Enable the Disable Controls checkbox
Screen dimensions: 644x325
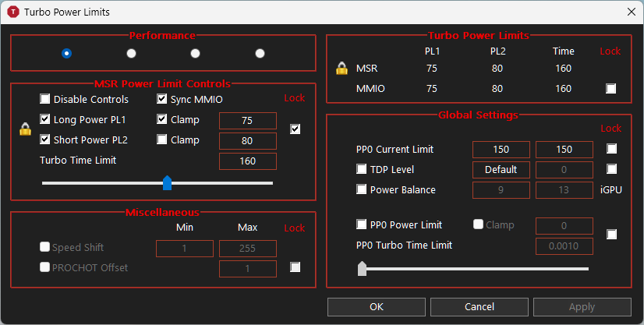point(45,100)
